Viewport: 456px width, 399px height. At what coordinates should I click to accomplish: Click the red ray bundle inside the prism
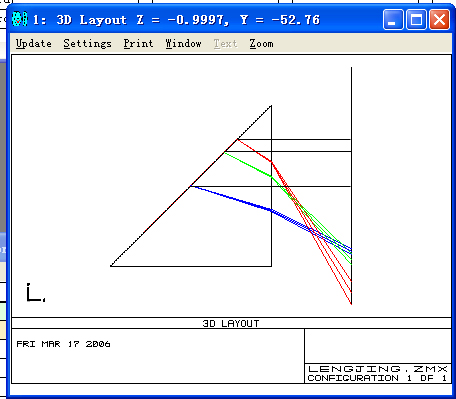[255, 151]
